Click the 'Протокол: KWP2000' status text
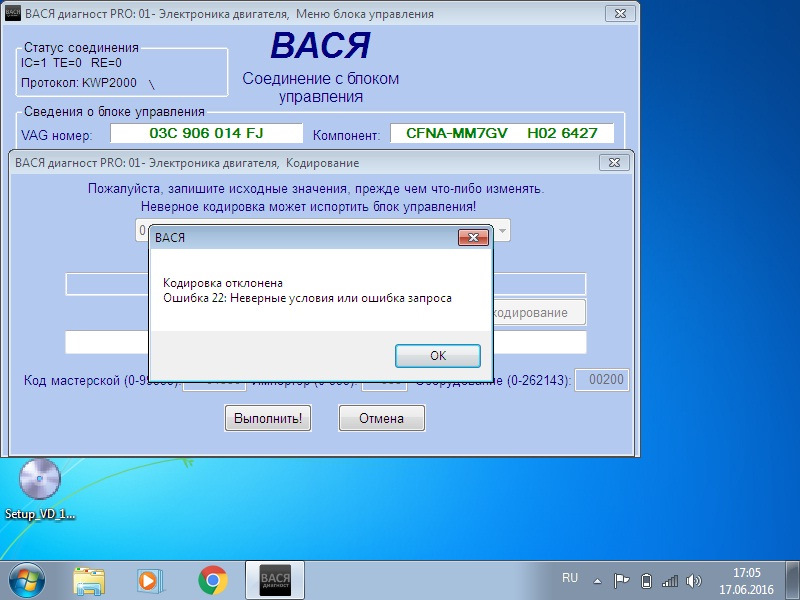 coord(79,83)
